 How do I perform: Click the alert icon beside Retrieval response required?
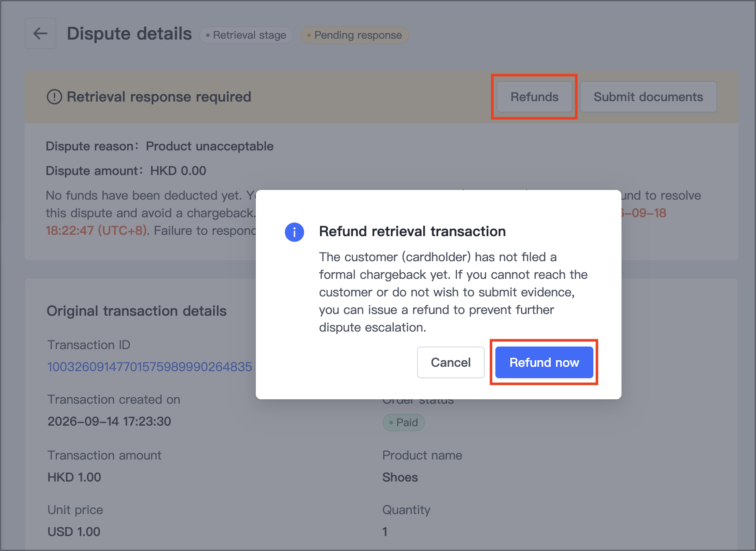pyautogui.click(x=54, y=97)
